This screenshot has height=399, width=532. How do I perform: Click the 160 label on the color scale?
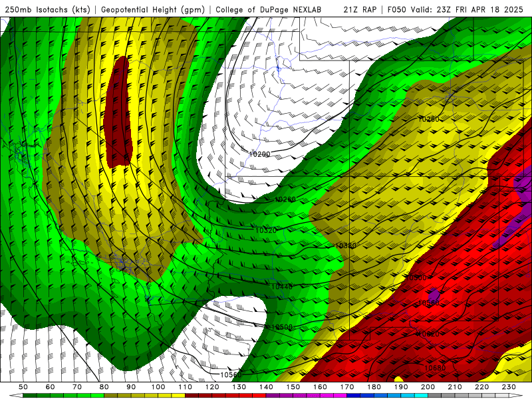(320, 387)
